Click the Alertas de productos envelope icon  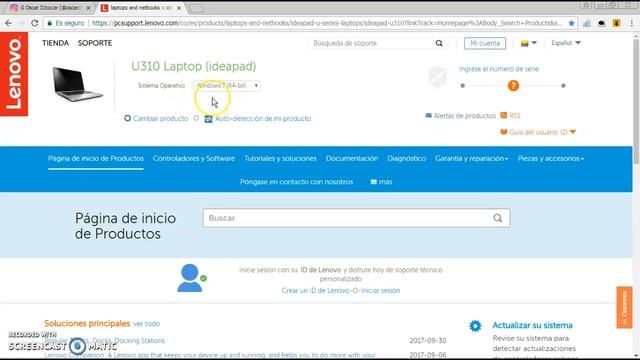429,116
